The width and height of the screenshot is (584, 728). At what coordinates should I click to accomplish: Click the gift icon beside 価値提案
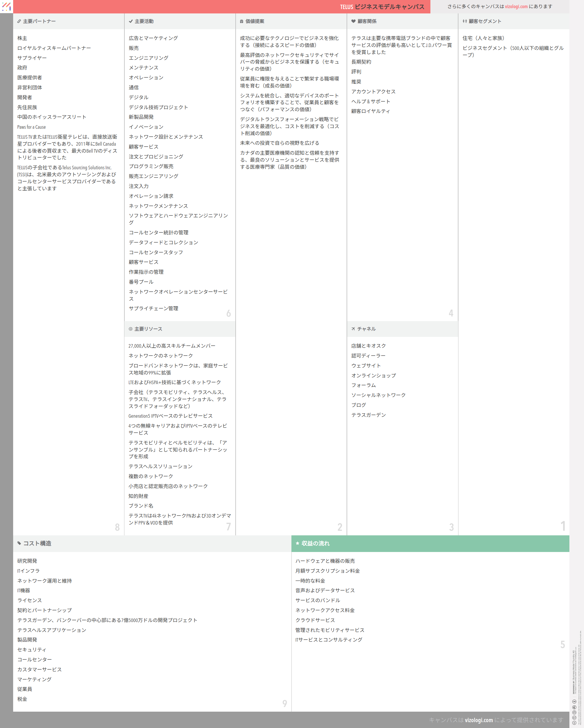(241, 21)
